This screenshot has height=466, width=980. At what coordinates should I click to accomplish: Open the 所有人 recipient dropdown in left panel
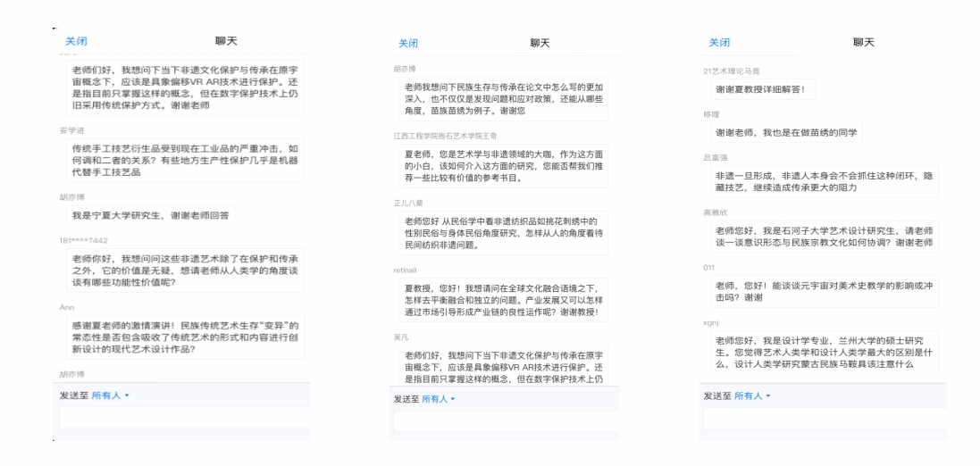click(x=113, y=395)
